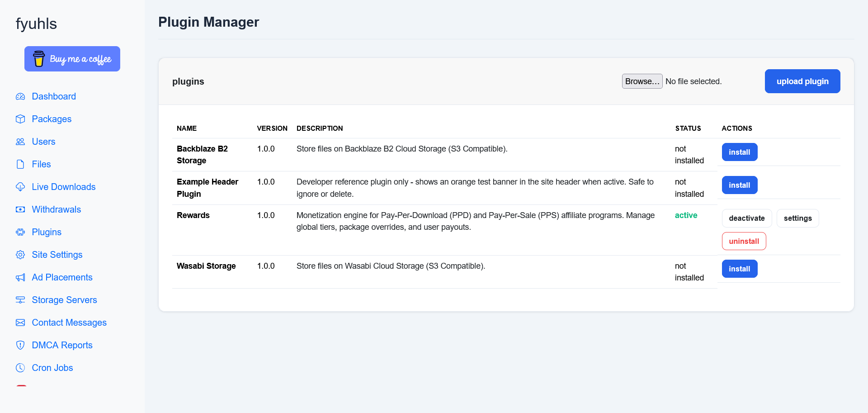This screenshot has height=413, width=868.
Task: Click the Users people icon
Action: 20,142
